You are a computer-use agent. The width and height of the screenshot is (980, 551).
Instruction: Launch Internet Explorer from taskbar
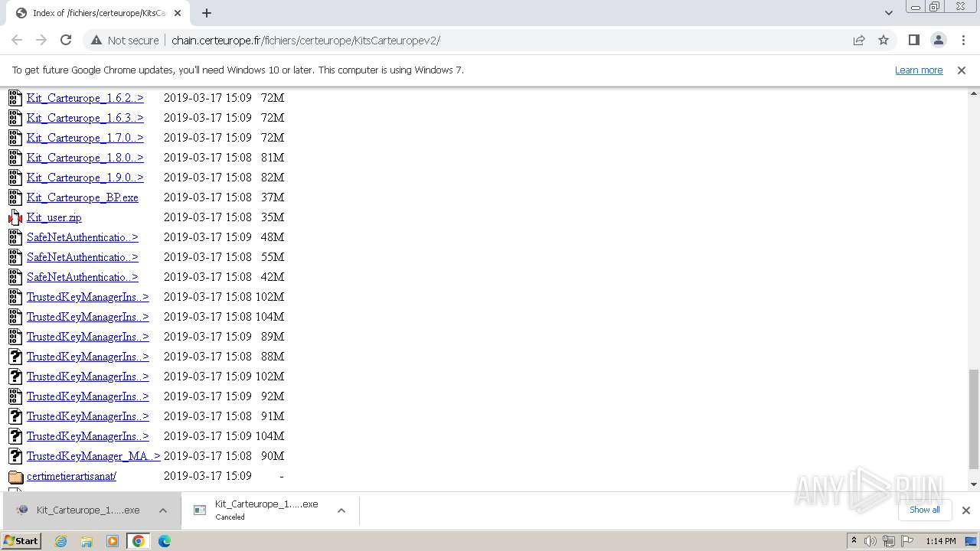pos(61,541)
